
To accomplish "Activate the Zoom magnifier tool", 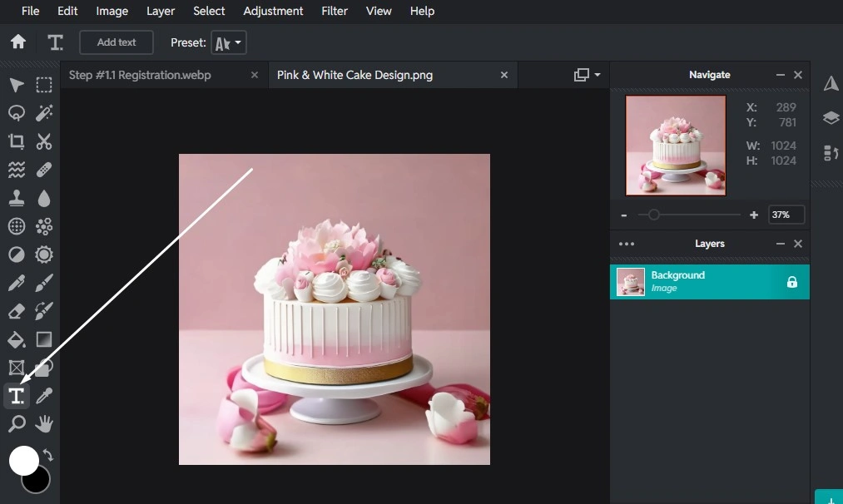I will (17, 424).
